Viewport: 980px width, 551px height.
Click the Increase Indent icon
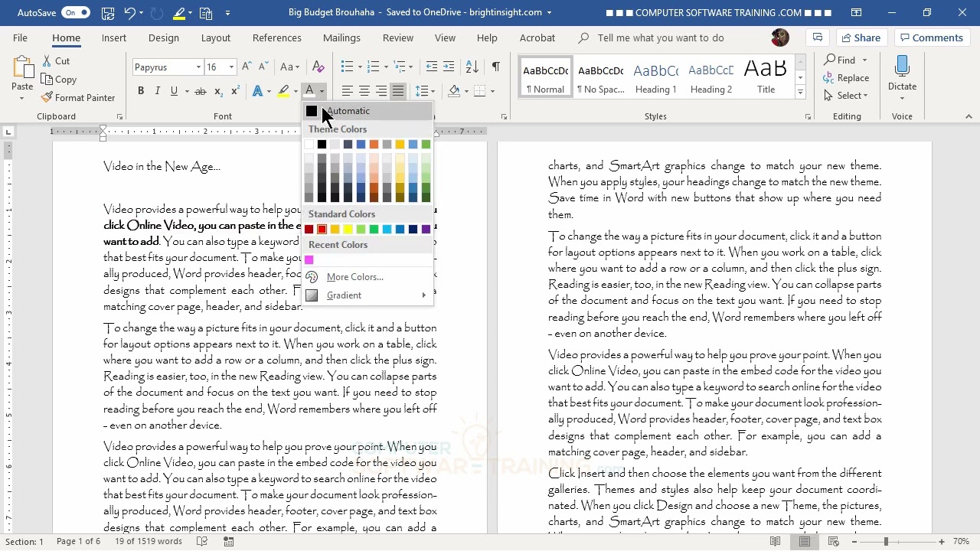pyautogui.click(x=449, y=67)
